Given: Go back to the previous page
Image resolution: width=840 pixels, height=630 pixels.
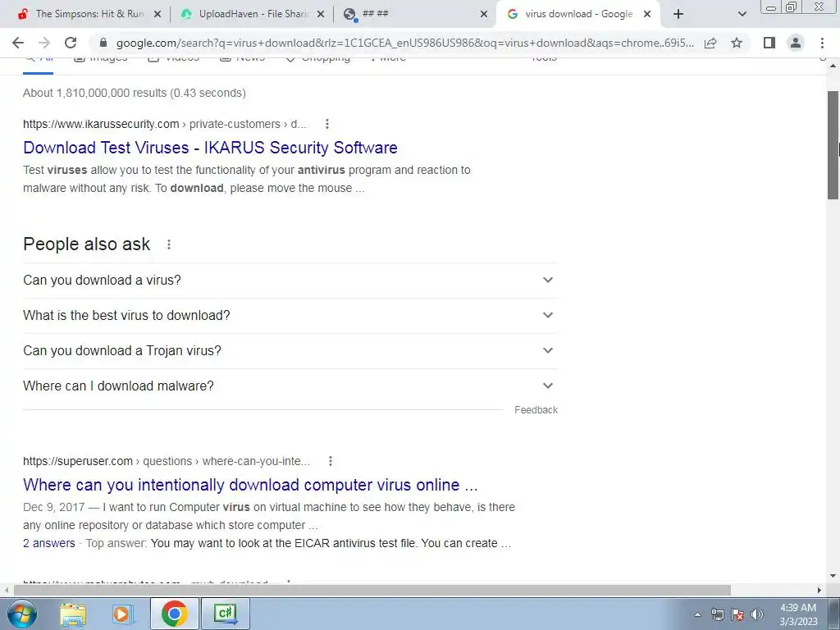Looking at the screenshot, I should coord(18,43).
